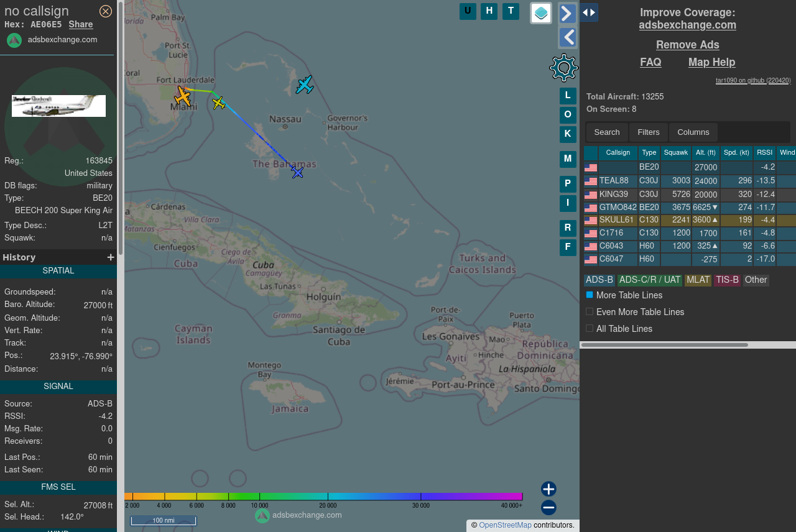Sort table by Type column header
796x532 pixels.
click(x=649, y=153)
